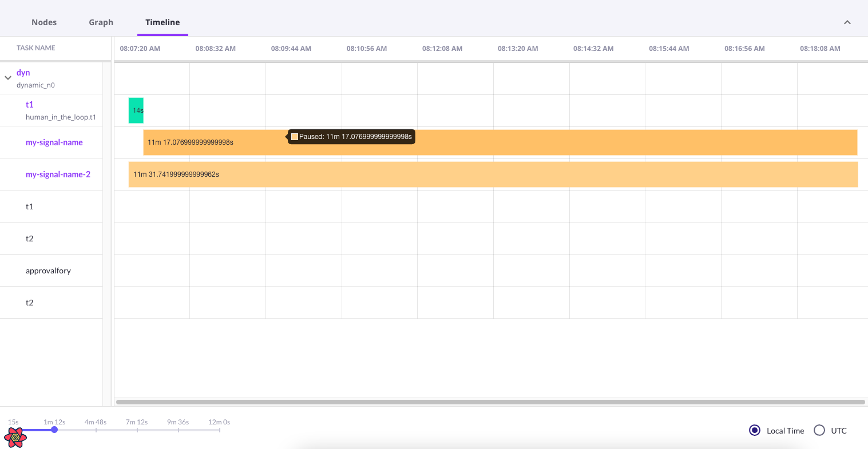Select the UTC radio button
868x449 pixels.
[x=819, y=430]
